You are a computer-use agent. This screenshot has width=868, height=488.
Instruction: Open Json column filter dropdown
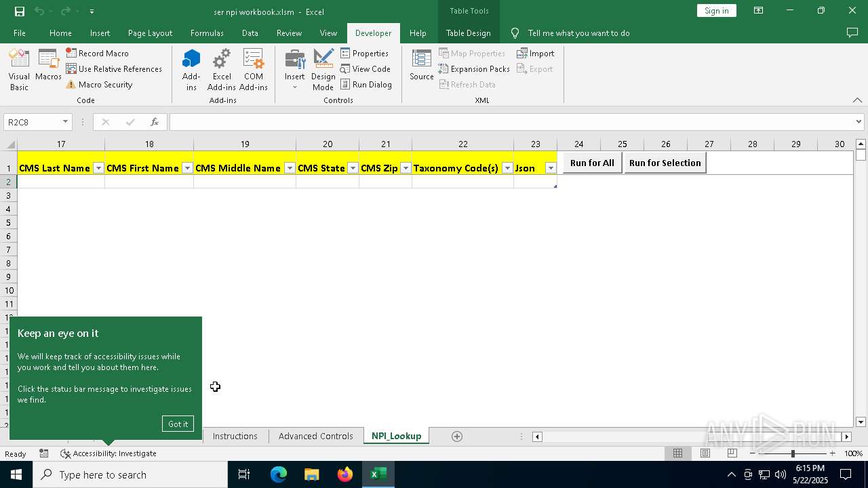pos(551,168)
